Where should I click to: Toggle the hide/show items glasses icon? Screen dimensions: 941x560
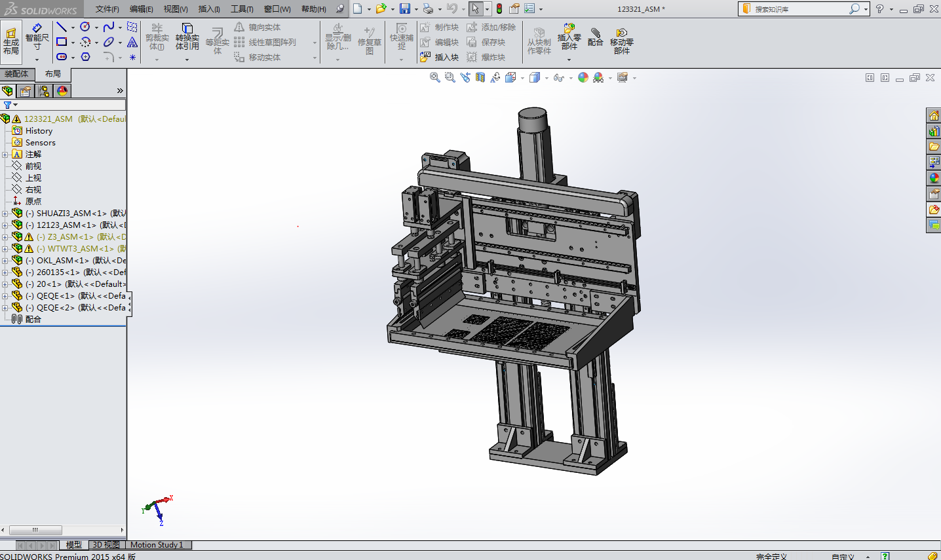coord(558,77)
